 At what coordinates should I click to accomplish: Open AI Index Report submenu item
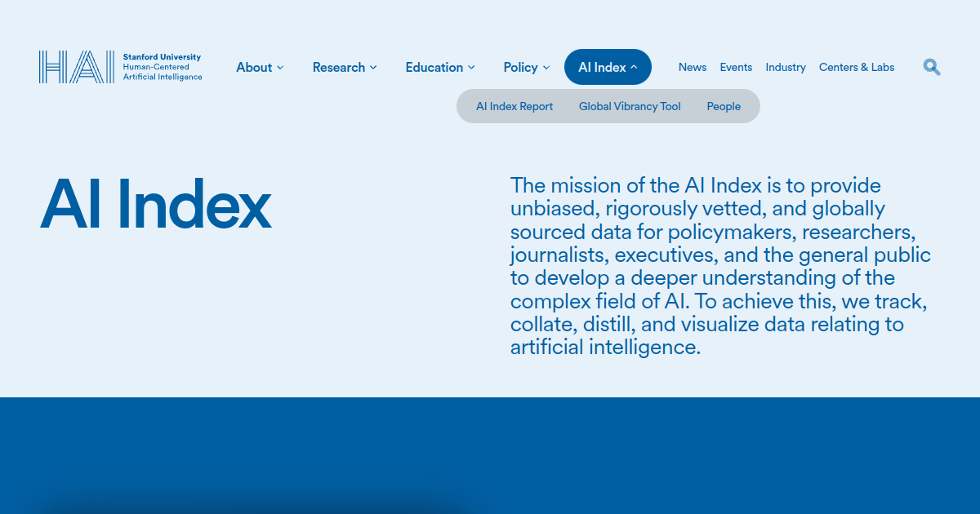[514, 106]
